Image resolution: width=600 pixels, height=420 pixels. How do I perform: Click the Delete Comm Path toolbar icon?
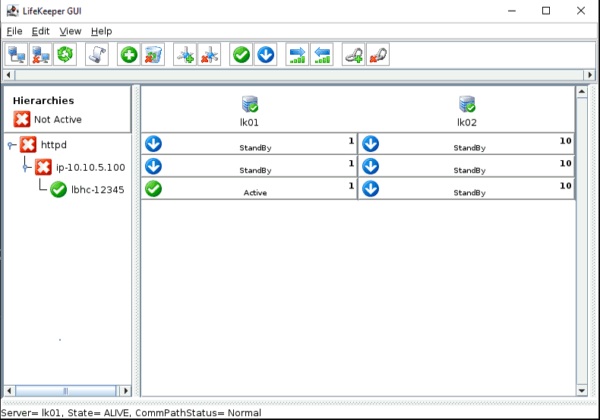(x=209, y=55)
